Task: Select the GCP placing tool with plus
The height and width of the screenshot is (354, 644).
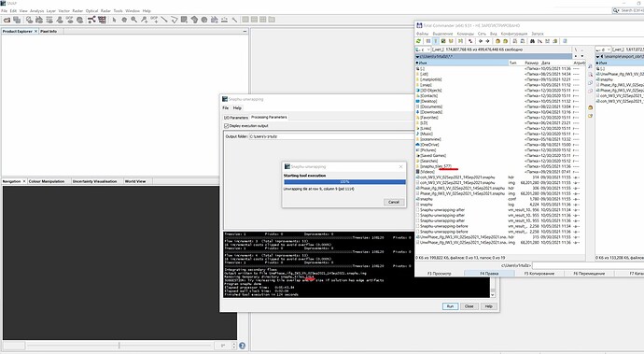Action: [154, 20]
